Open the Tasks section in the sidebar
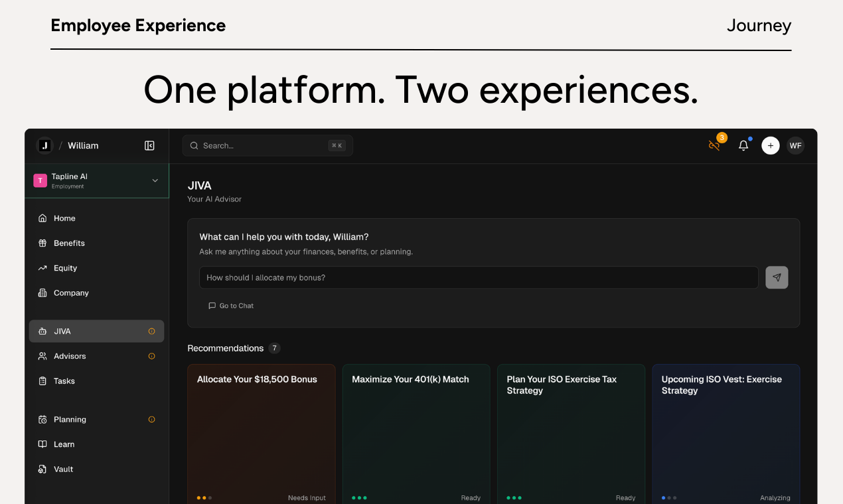The image size is (843, 504). point(41,381)
